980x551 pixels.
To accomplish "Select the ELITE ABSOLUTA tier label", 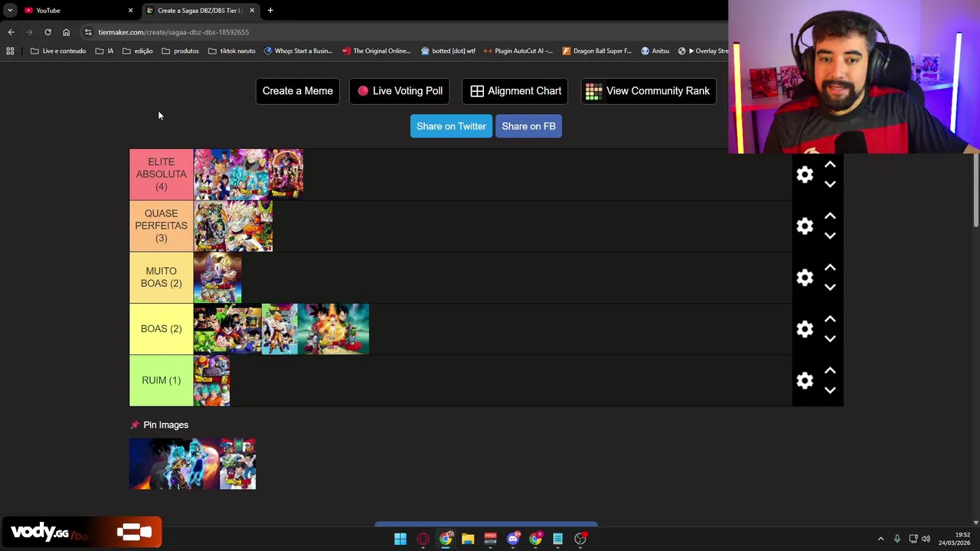I will (161, 174).
